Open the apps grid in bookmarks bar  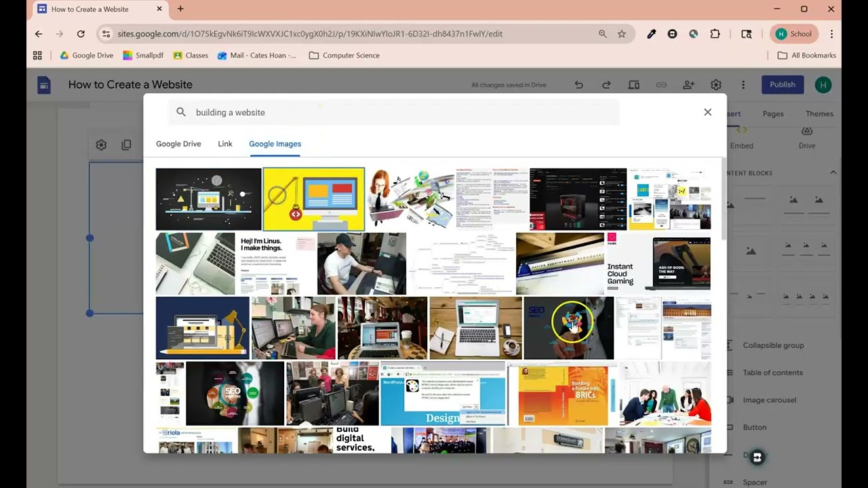pyautogui.click(x=37, y=56)
